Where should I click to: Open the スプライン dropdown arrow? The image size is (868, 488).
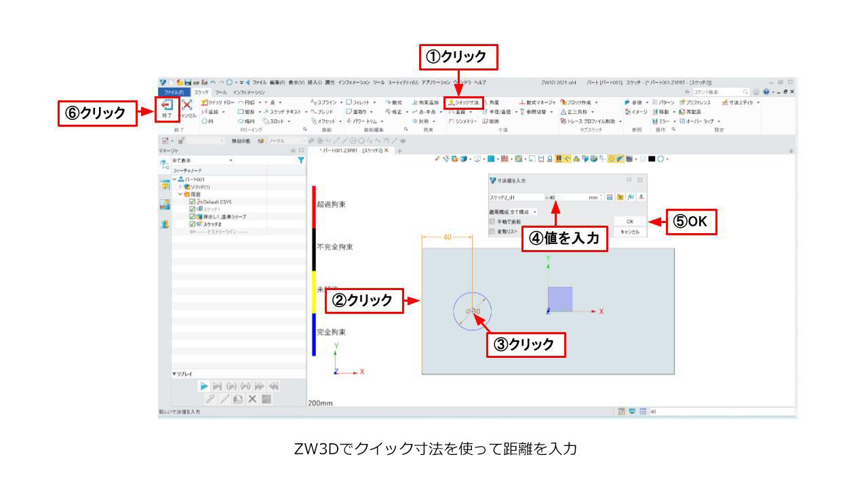[x=341, y=102]
